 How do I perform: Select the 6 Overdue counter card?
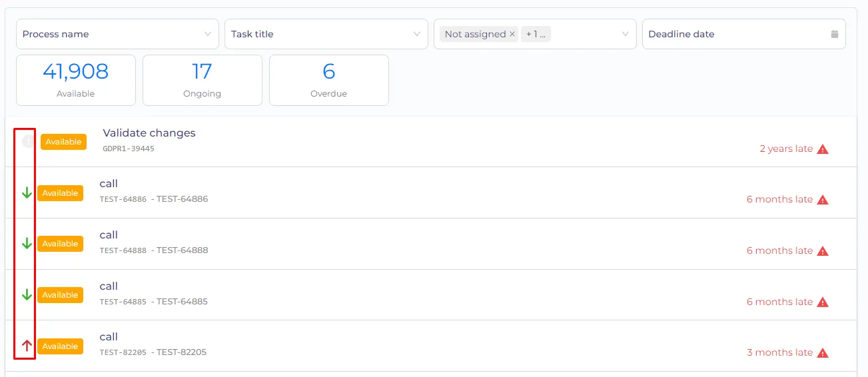pos(329,80)
